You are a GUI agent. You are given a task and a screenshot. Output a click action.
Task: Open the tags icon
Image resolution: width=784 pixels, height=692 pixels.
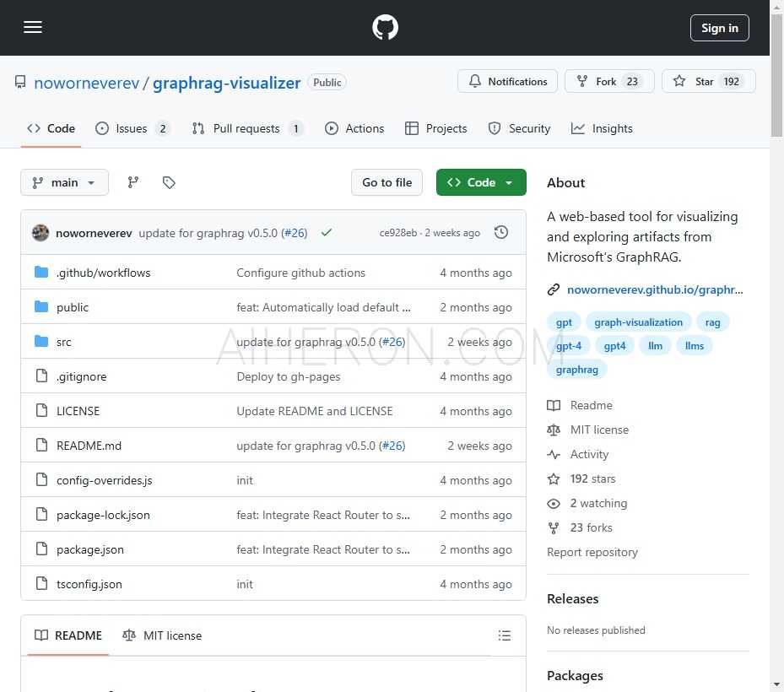tap(169, 182)
